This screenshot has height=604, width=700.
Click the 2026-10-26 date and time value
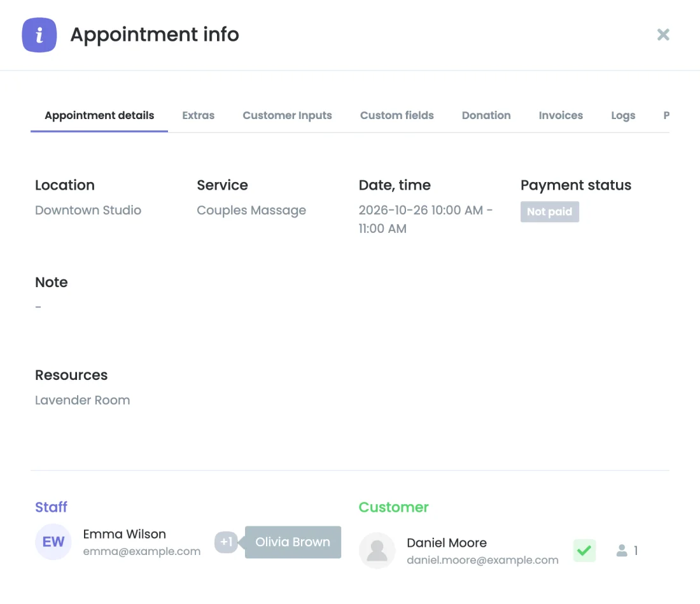pos(426,219)
